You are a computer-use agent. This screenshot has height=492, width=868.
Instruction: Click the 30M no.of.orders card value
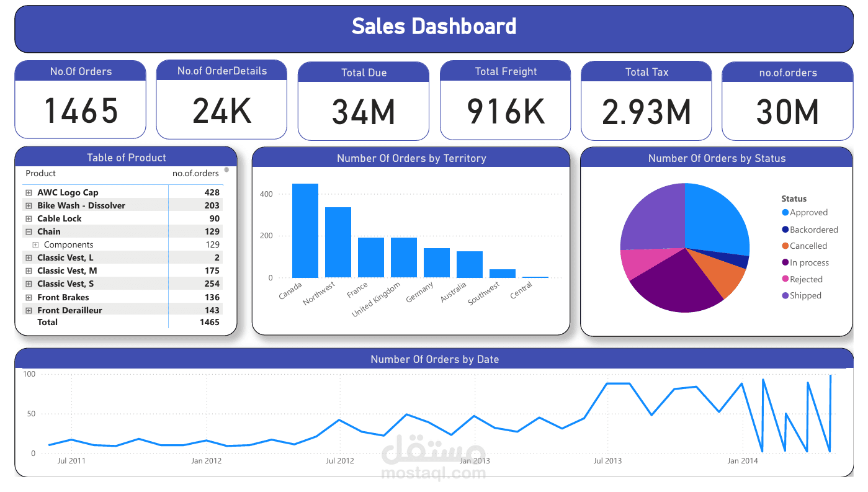[787, 112]
